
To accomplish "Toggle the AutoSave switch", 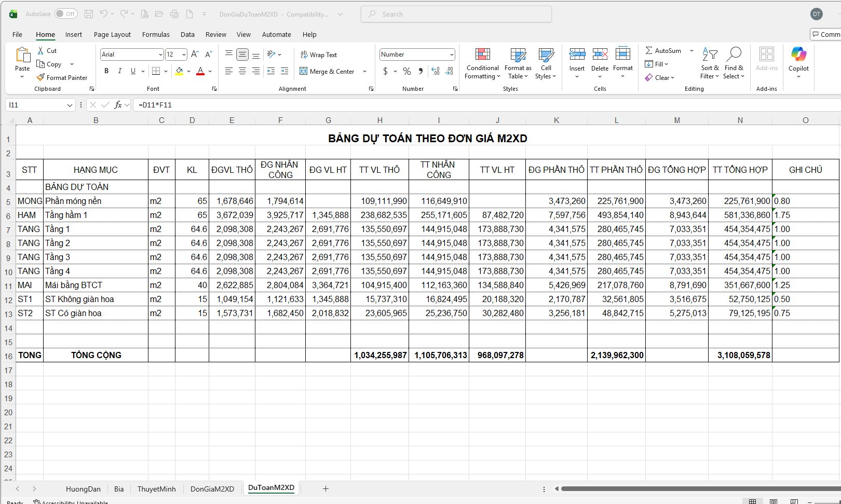I will point(66,14).
